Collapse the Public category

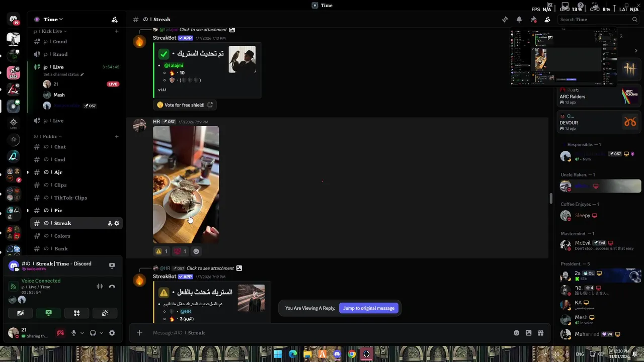(50, 136)
